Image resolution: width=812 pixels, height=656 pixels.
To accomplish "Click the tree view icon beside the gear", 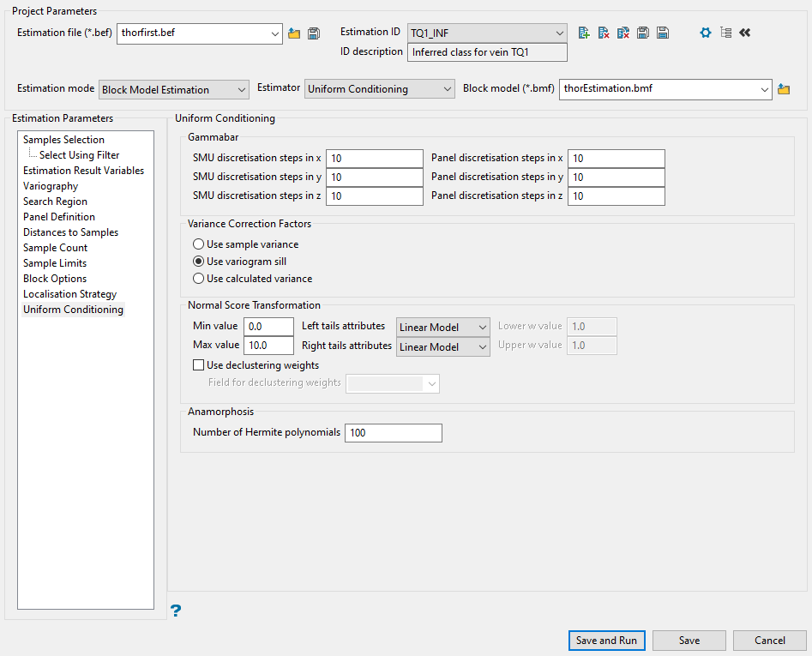I will tap(725, 33).
